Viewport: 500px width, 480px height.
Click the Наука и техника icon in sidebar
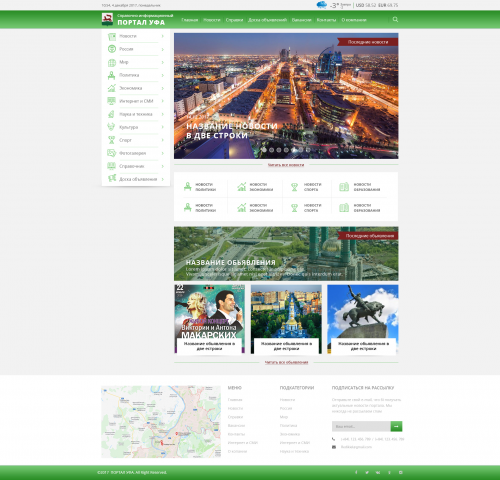coord(112,114)
